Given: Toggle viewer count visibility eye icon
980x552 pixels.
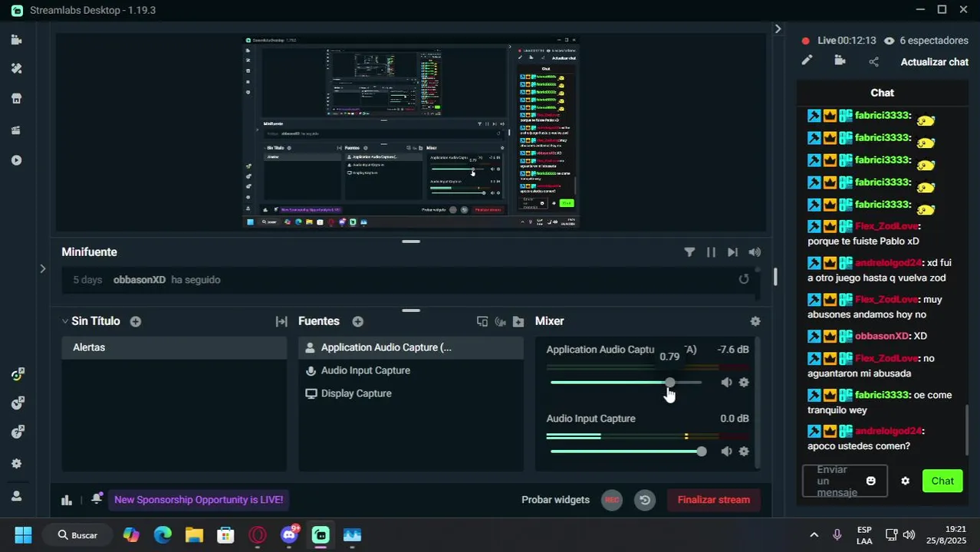Looking at the screenshot, I should click(x=890, y=41).
